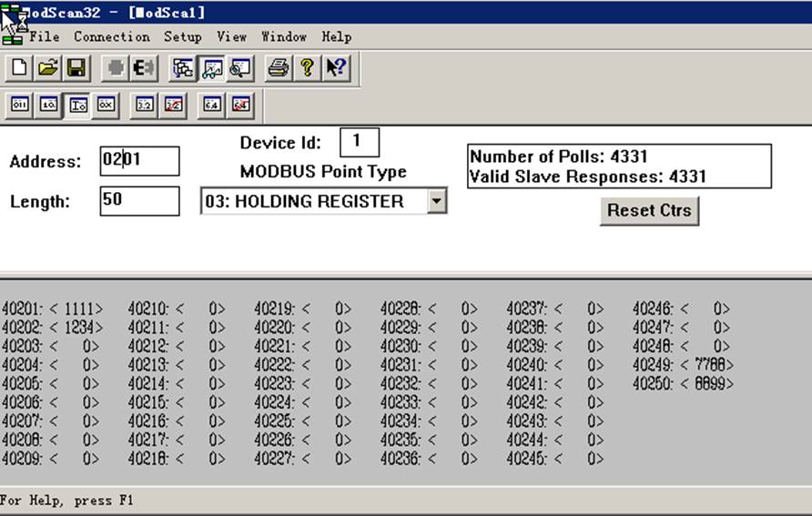The image size is (812, 516).
Task: Open the HOLDING REGISTER combo box
Action: point(324,201)
